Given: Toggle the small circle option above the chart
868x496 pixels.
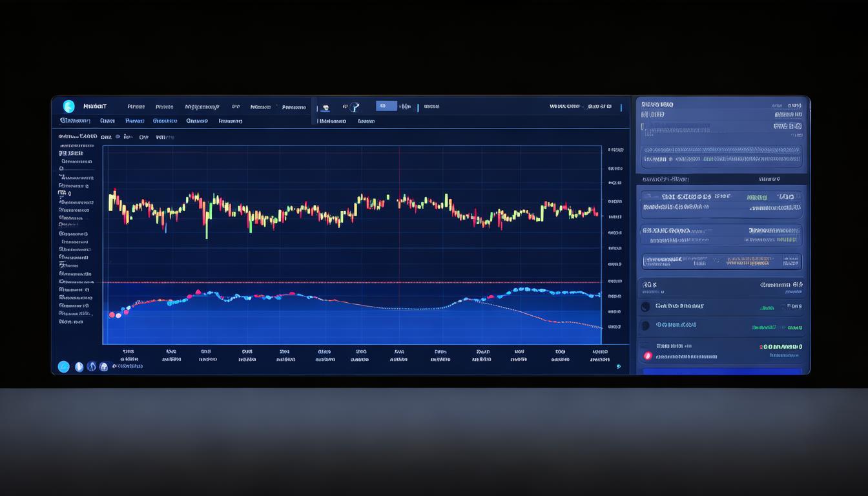Looking at the screenshot, I should tap(118, 137).
